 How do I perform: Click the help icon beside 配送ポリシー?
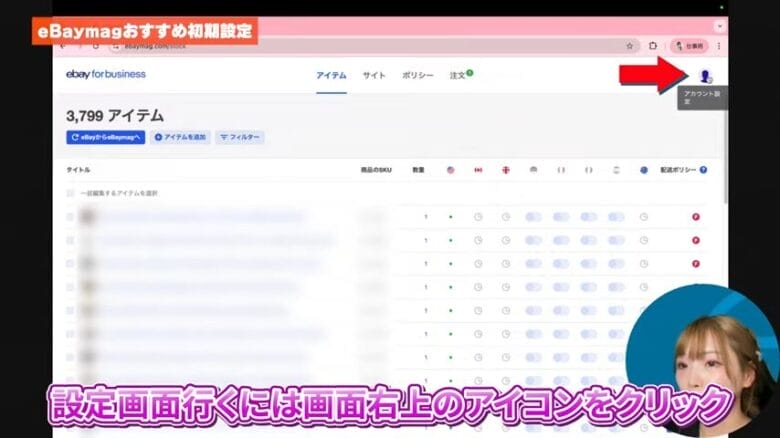[703, 170]
